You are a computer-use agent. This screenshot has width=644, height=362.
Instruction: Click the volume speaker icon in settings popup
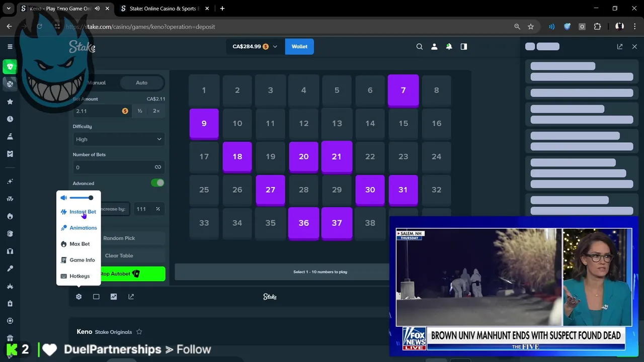[64, 198]
